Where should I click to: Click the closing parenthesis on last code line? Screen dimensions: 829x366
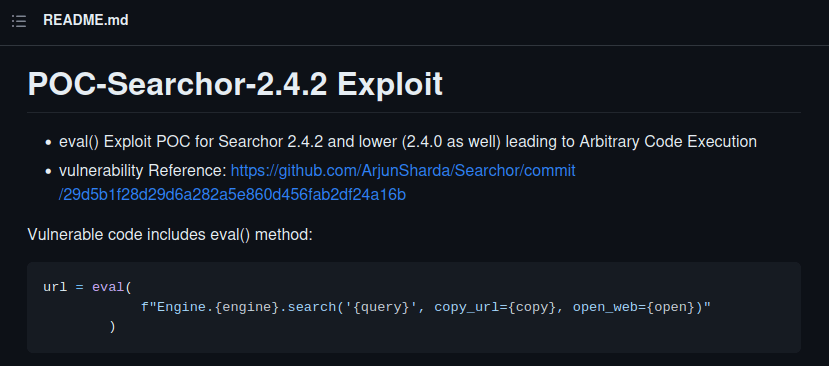coord(112,326)
